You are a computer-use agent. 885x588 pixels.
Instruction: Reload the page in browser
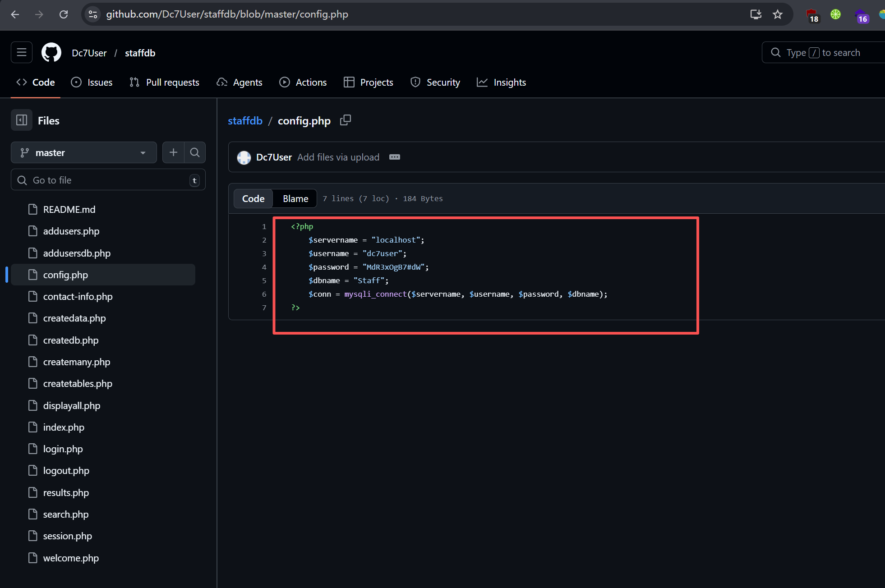64,14
